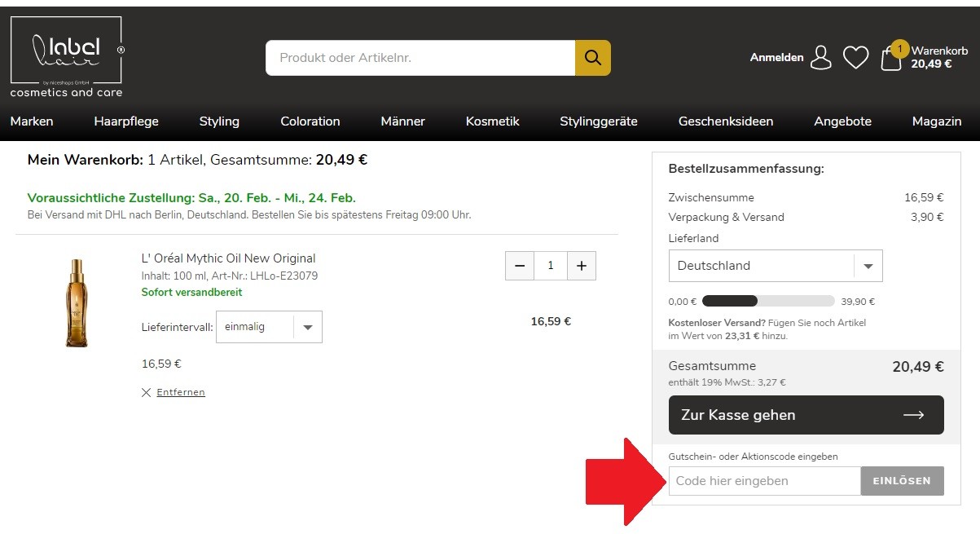Screen dimensions: 980x534
Task: Click the Anmelden link
Action: coord(776,58)
